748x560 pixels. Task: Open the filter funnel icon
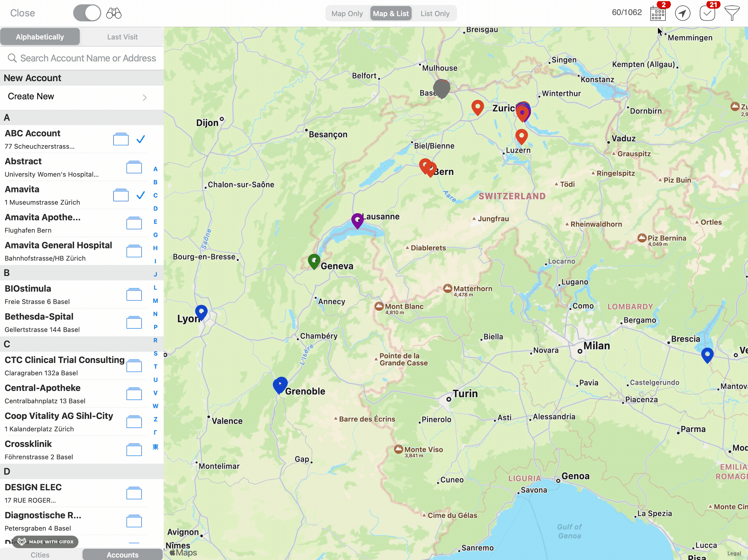(x=732, y=13)
